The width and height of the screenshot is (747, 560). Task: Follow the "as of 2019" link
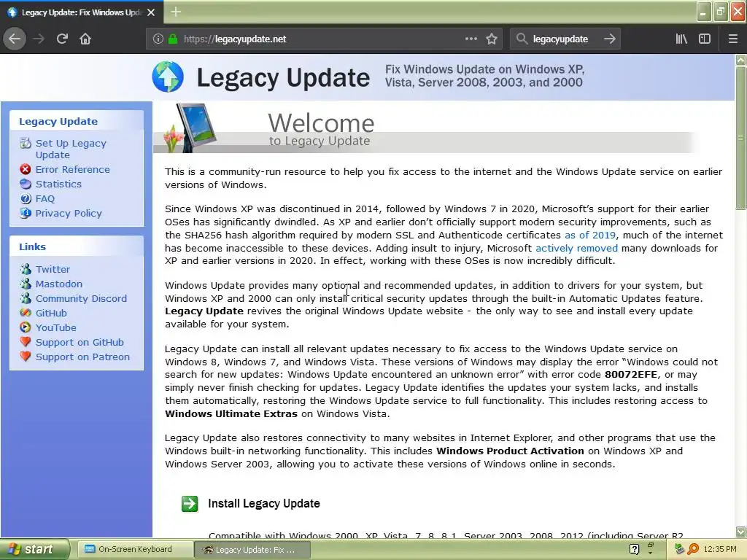click(590, 235)
